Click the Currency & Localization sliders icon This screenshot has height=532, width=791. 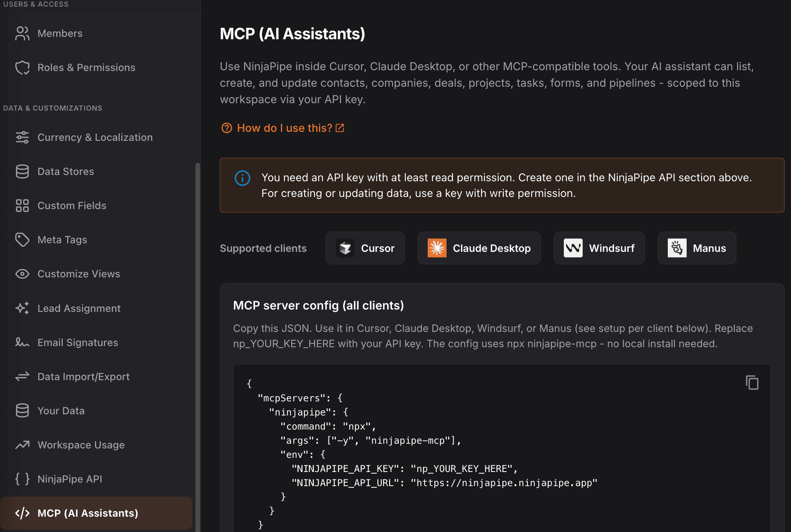point(22,137)
